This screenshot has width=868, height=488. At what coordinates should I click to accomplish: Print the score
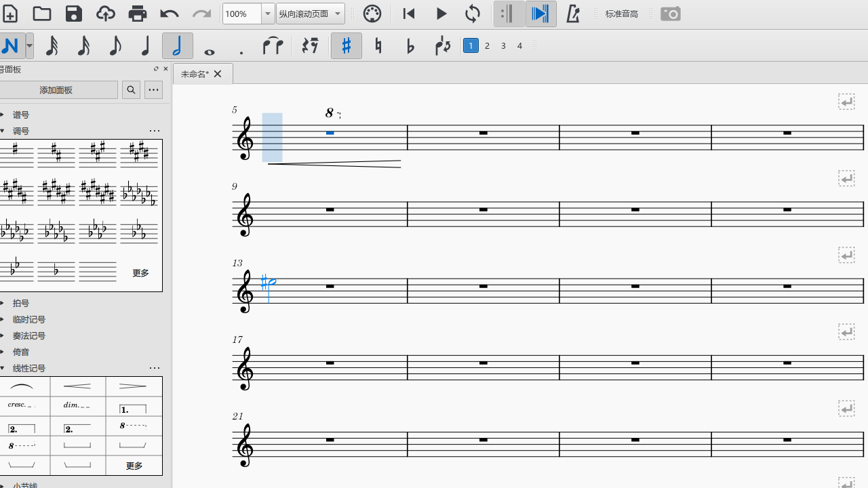137,14
